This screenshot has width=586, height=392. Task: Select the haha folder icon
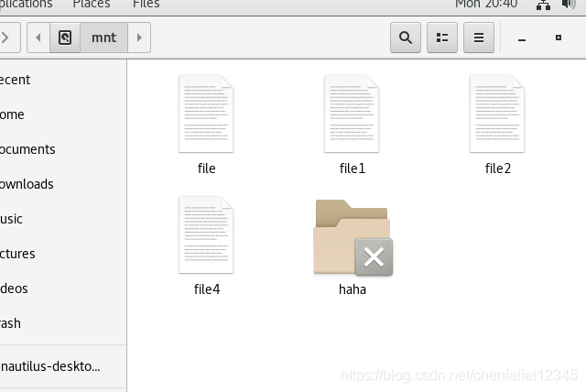pyautogui.click(x=353, y=237)
